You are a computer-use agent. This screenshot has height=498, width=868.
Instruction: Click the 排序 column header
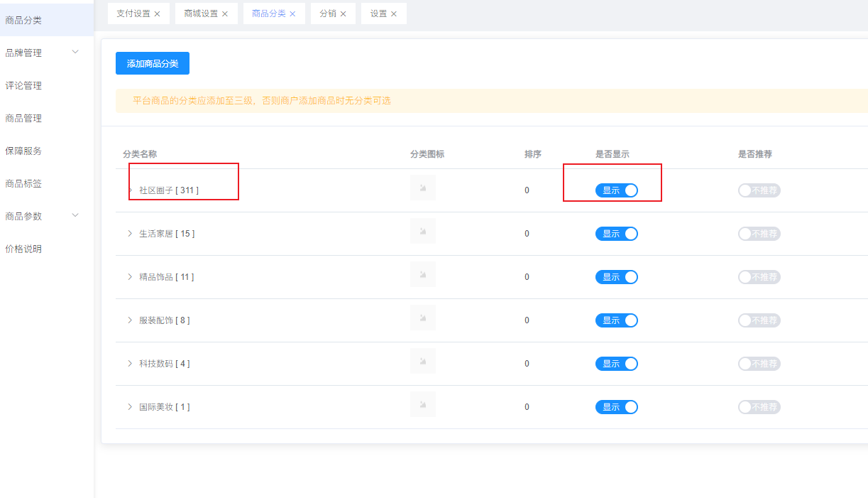[x=533, y=154]
